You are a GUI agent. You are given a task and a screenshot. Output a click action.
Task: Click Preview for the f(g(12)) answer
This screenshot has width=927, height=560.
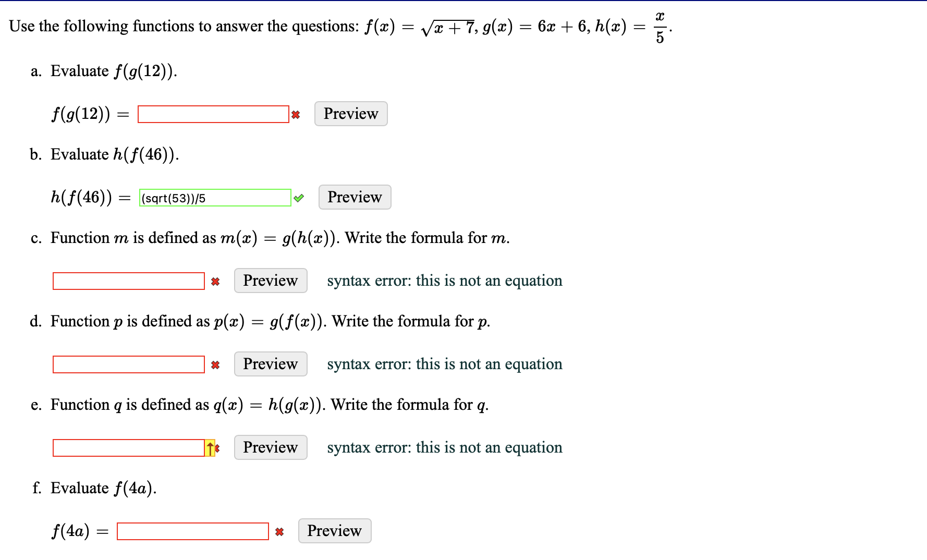[x=350, y=114]
